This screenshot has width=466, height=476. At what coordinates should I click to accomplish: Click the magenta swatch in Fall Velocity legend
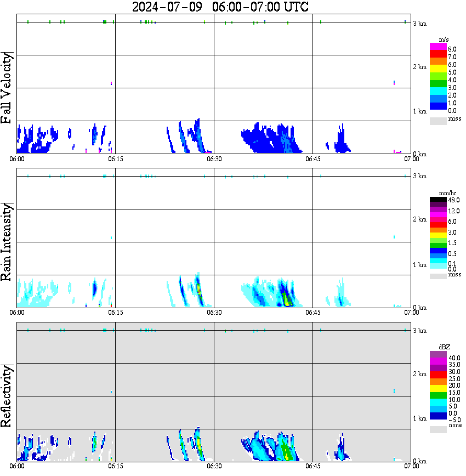(438, 47)
